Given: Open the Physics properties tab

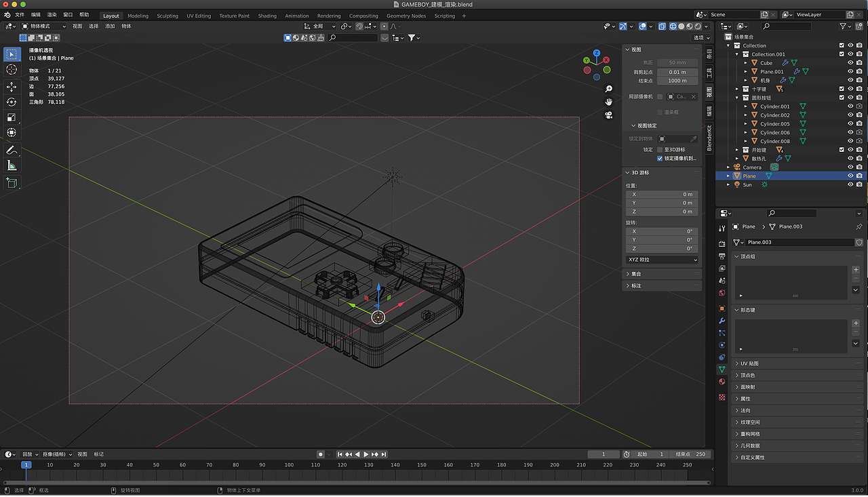Looking at the screenshot, I should pos(722,345).
